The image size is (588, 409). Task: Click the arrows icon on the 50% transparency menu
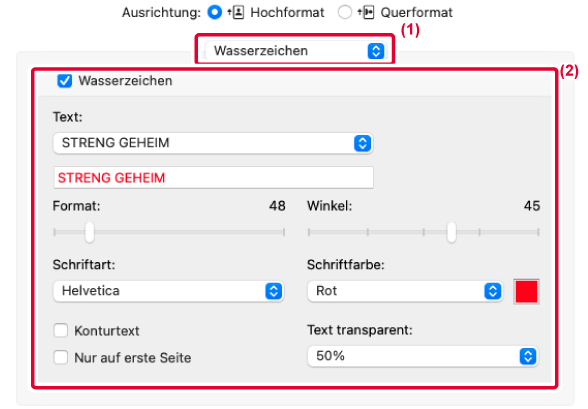click(528, 356)
